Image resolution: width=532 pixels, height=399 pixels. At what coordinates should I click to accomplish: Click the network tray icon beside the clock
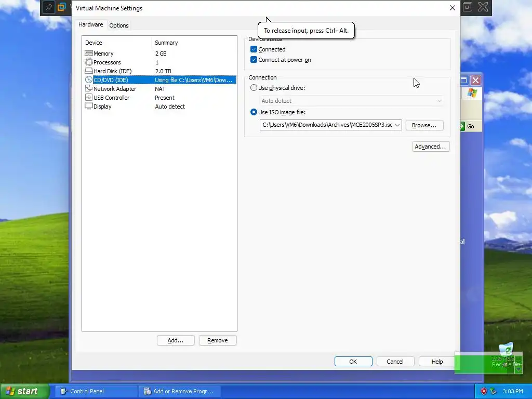(494, 391)
